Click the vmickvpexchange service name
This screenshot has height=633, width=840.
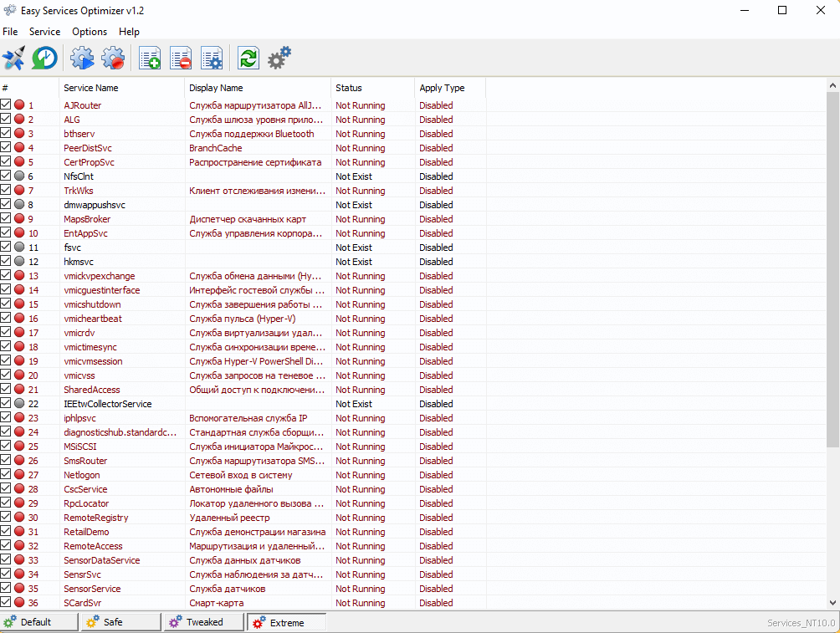coord(99,275)
